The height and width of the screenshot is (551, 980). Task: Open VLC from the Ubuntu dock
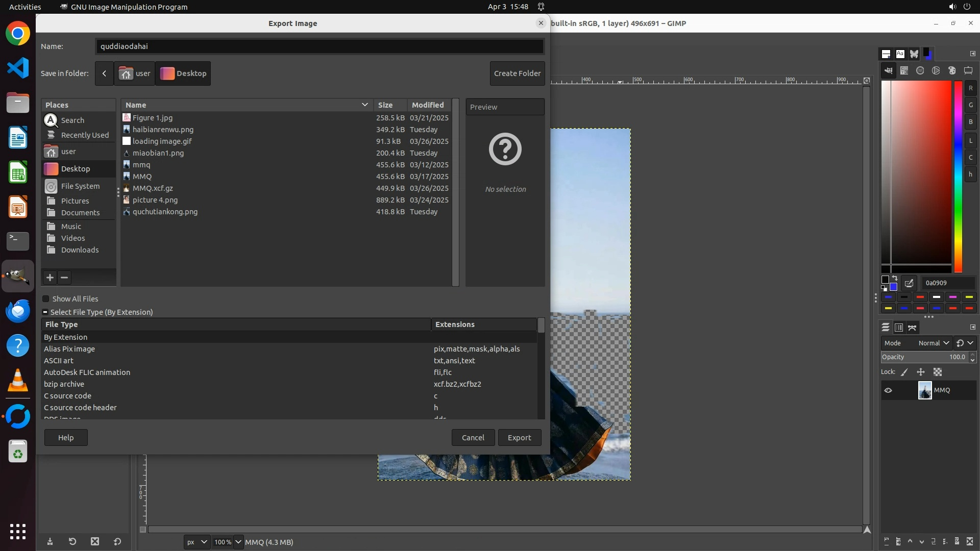coord(18,380)
